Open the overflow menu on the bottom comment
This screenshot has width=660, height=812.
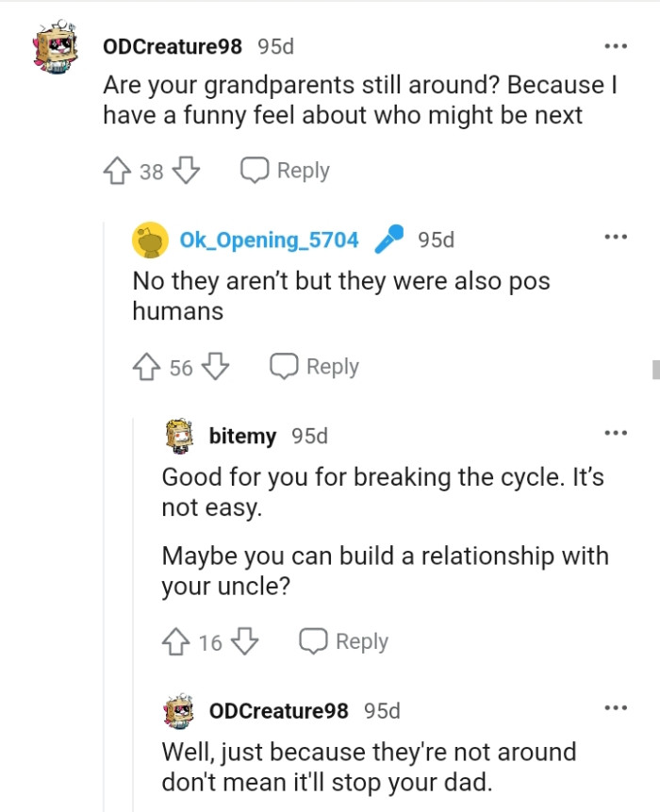616,706
